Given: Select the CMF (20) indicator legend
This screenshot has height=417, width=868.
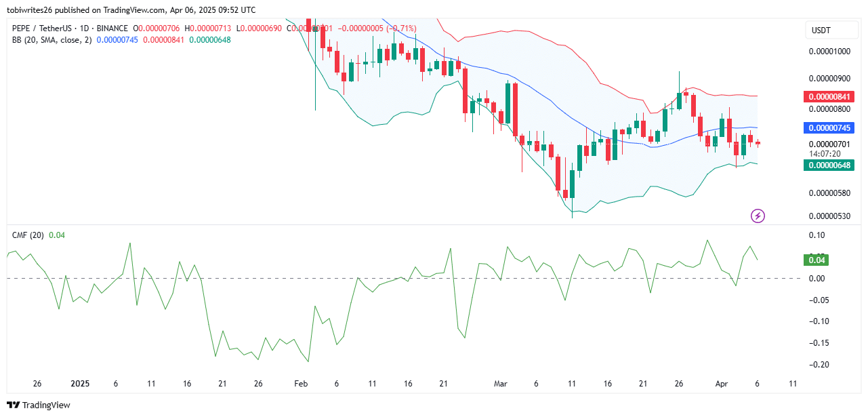Looking at the screenshot, I should (x=28, y=235).
